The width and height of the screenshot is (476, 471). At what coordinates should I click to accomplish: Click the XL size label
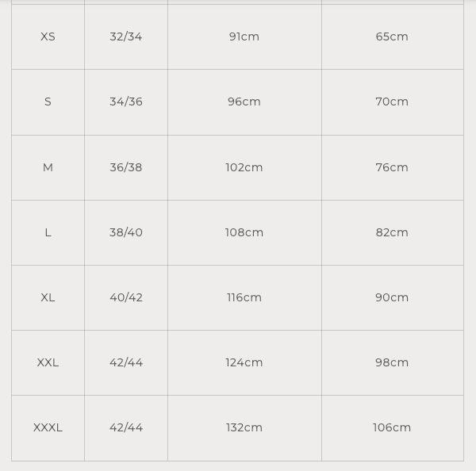point(48,297)
